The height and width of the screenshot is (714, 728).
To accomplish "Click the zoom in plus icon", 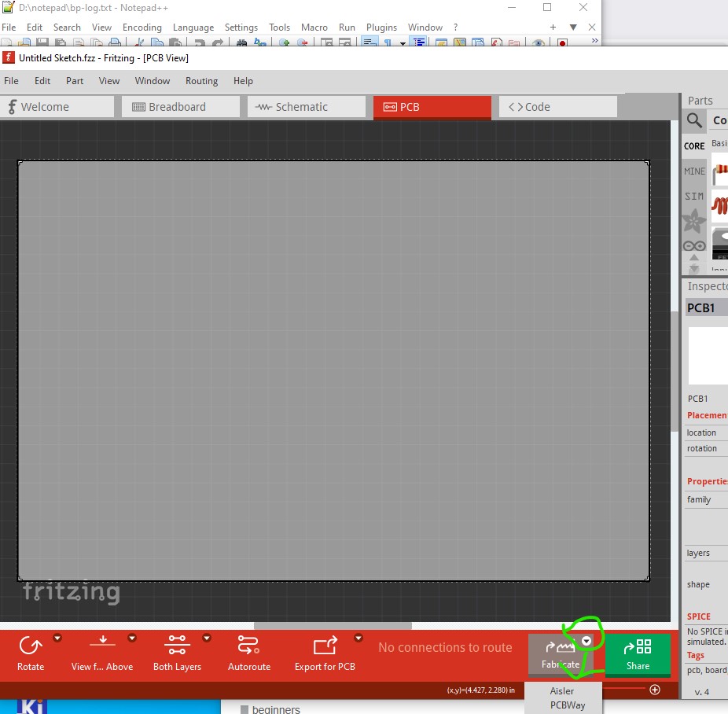I will (x=655, y=690).
